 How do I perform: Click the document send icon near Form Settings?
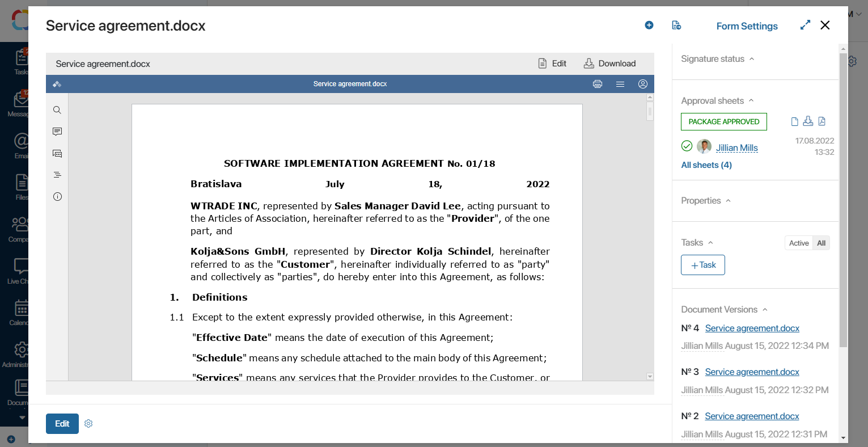(676, 25)
